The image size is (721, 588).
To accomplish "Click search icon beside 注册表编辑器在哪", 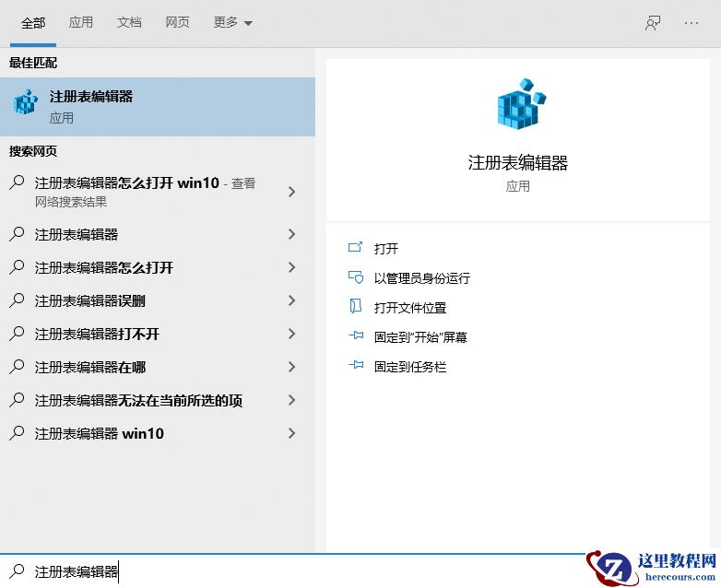I will pos(17,367).
